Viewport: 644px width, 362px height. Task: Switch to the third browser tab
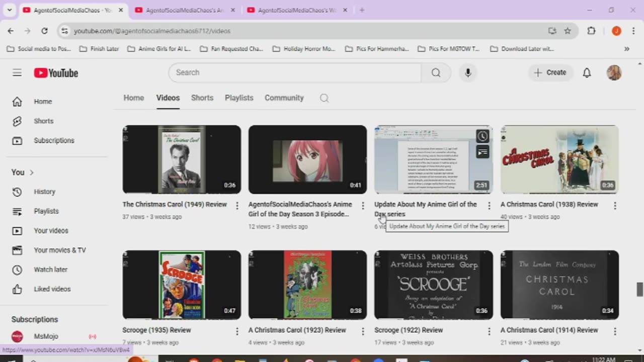tap(297, 10)
